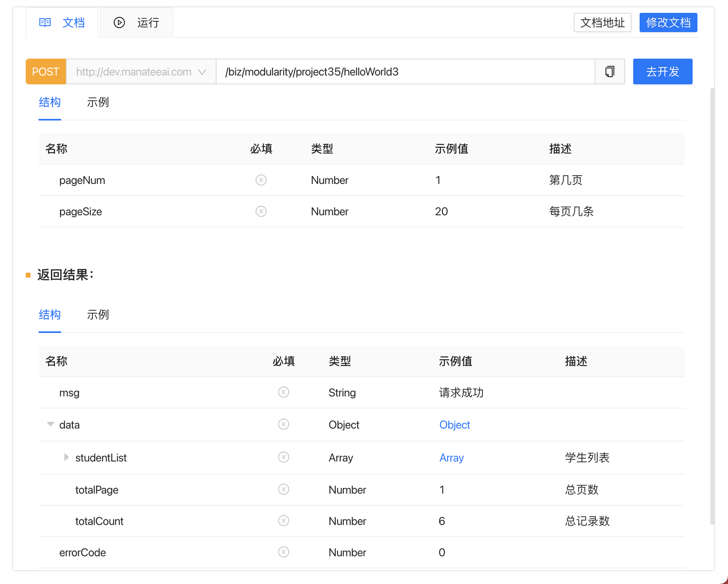Open the blue Array example link
728x584 pixels.
click(x=452, y=458)
